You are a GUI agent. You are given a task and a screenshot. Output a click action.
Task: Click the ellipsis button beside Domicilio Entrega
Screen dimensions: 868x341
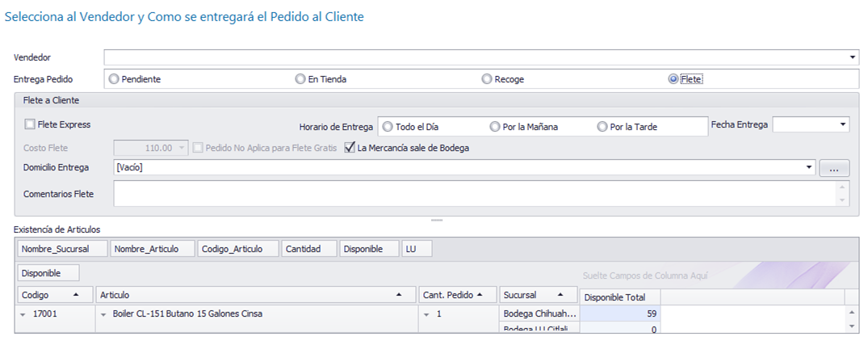point(835,168)
